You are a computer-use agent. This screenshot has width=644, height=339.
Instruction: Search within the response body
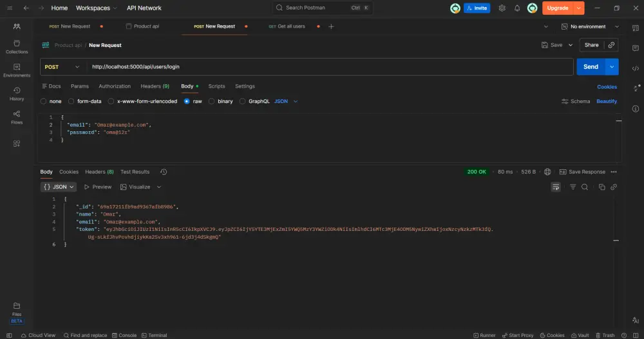tap(585, 187)
